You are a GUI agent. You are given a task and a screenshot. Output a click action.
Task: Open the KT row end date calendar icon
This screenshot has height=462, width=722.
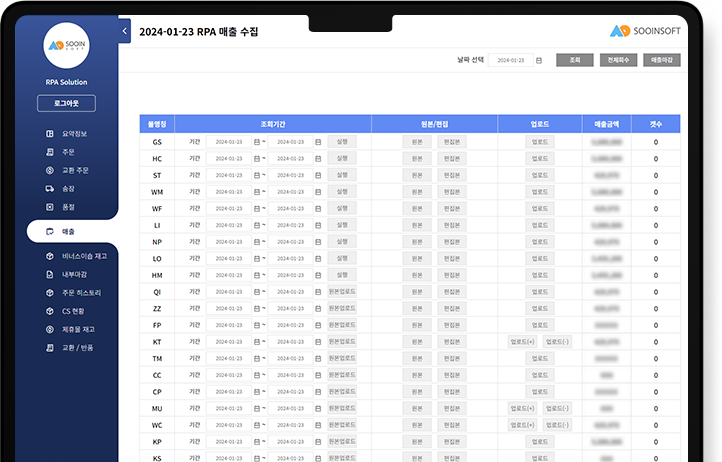(x=318, y=342)
